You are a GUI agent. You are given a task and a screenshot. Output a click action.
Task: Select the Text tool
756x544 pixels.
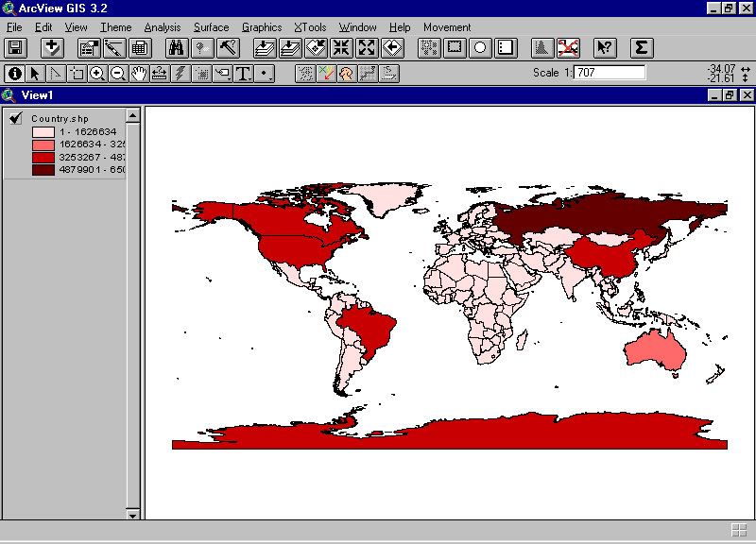[x=243, y=73]
